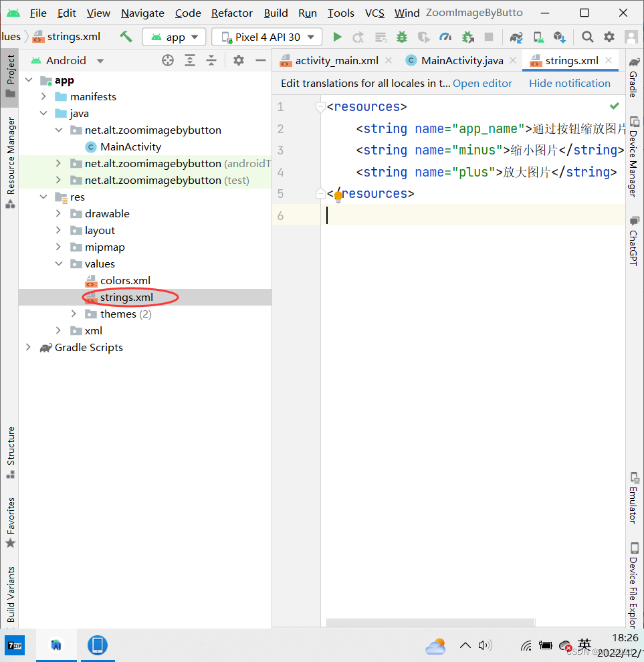644x662 pixels.
Task: Click the 18:26 taskbar clock
Action: (625, 638)
